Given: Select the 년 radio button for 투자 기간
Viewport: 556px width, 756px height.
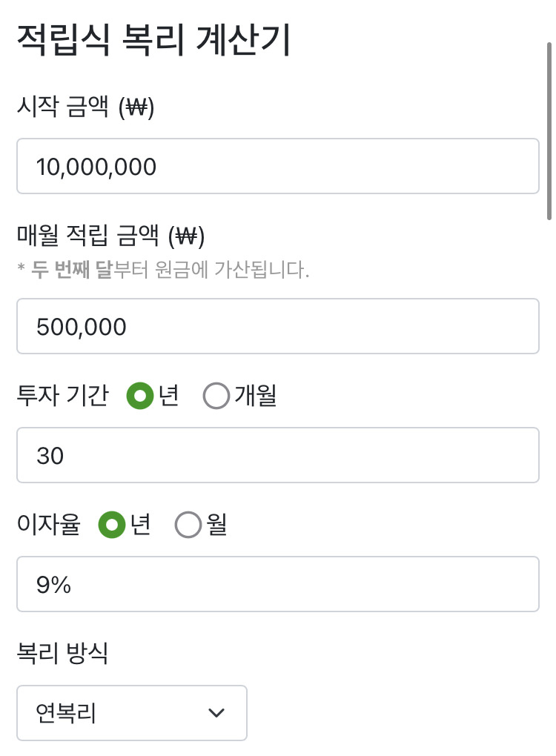Looking at the screenshot, I should point(139,397).
